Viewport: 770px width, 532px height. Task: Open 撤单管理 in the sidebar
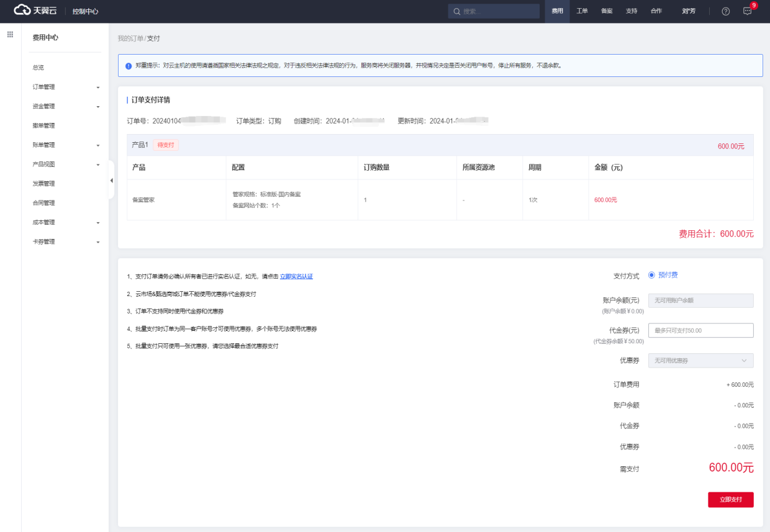pyautogui.click(x=43, y=125)
